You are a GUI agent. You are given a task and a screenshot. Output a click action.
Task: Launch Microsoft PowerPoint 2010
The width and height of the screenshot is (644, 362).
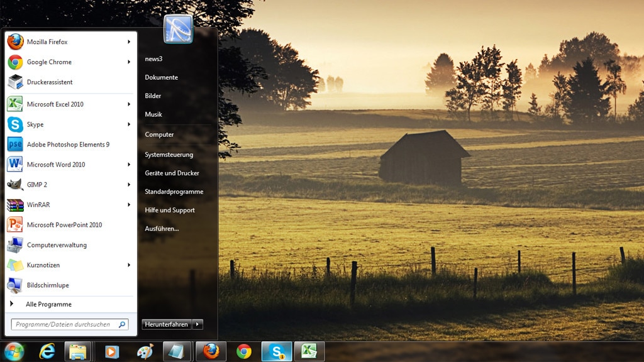point(64,225)
